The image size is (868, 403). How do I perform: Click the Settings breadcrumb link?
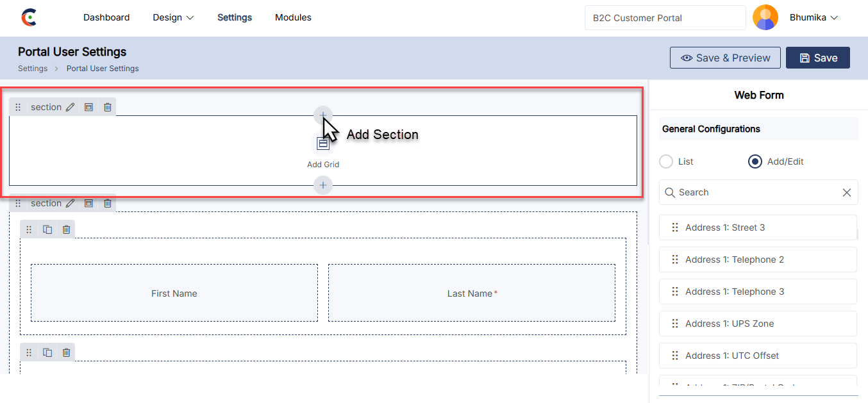(x=33, y=69)
